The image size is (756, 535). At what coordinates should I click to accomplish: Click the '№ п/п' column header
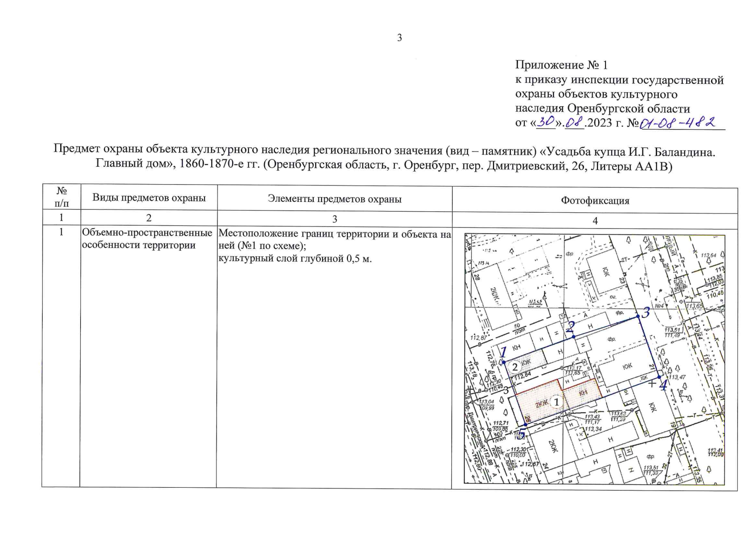click(61, 197)
